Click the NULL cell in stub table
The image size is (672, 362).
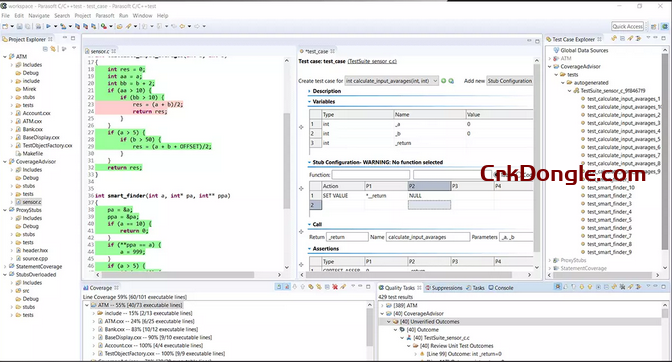[429, 196]
